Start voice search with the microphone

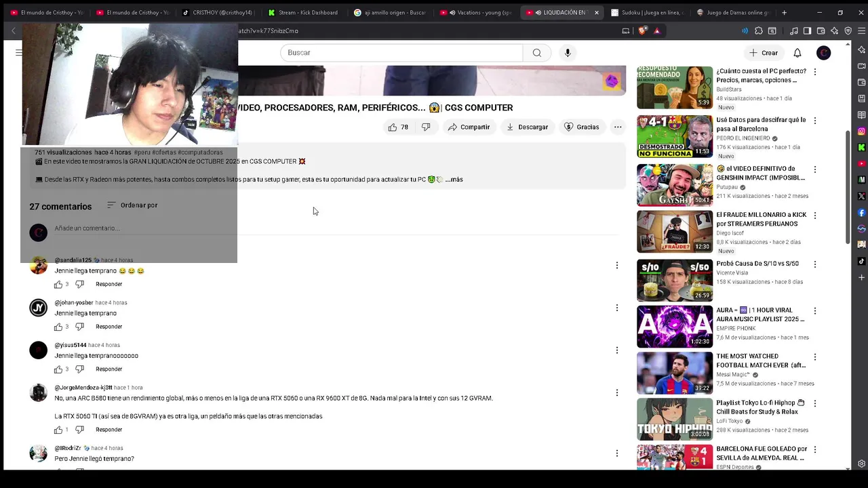point(568,53)
